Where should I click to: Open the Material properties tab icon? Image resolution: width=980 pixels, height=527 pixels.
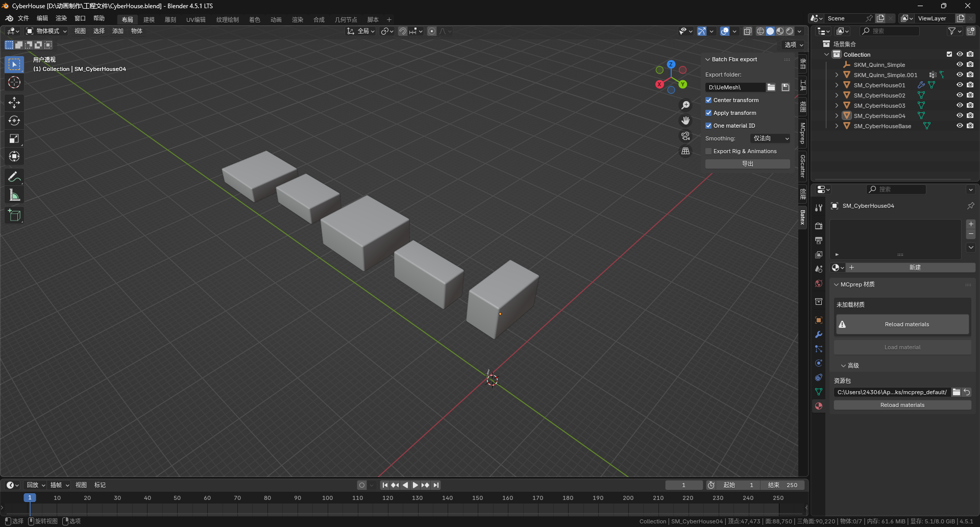click(x=819, y=406)
